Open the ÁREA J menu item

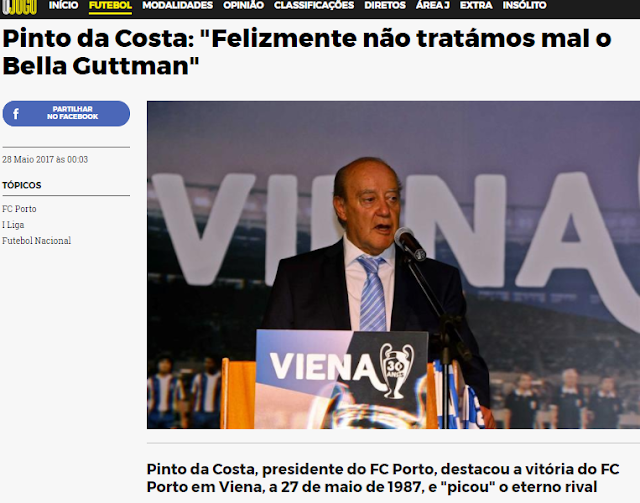pyautogui.click(x=433, y=5)
